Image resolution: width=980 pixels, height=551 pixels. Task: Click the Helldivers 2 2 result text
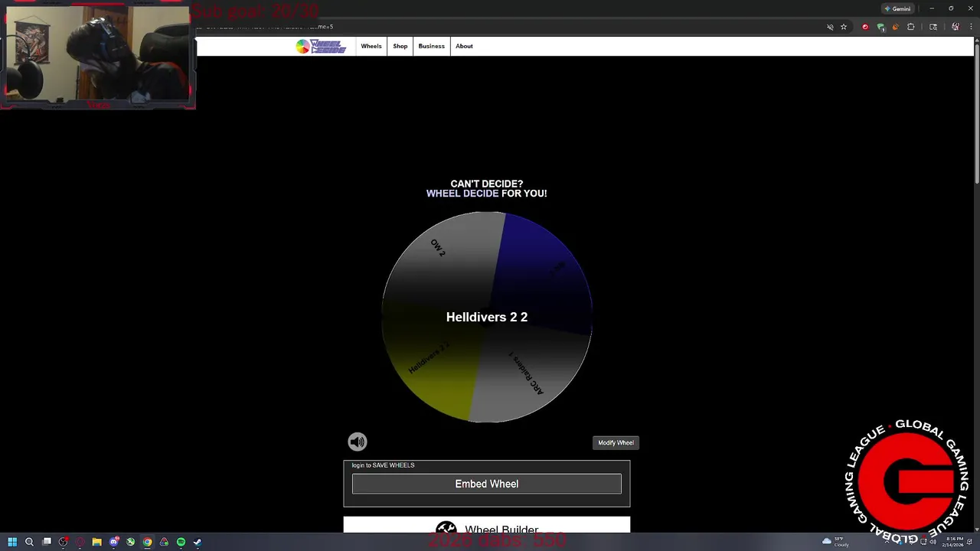click(x=487, y=317)
